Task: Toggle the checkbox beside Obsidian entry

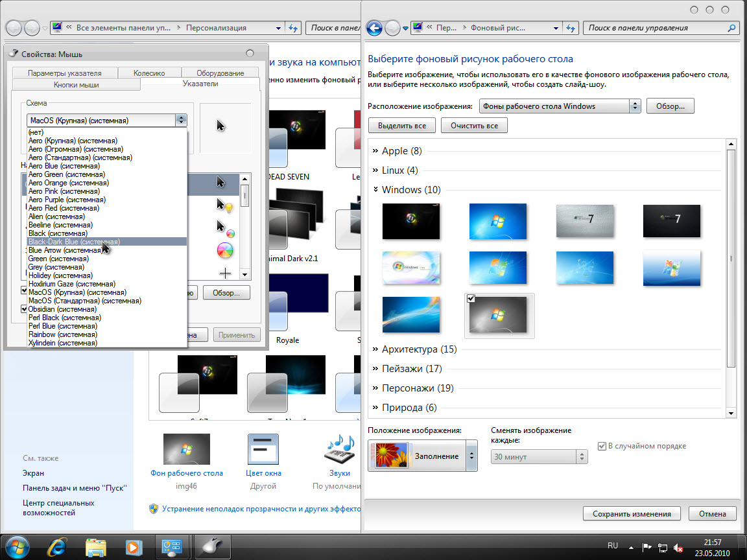Action: (x=25, y=309)
